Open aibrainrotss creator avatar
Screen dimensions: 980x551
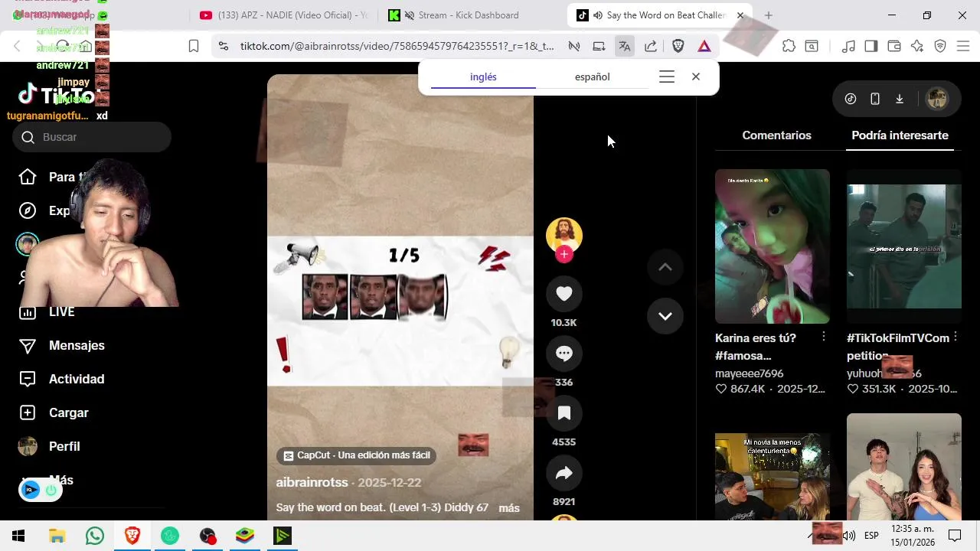(x=564, y=234)
